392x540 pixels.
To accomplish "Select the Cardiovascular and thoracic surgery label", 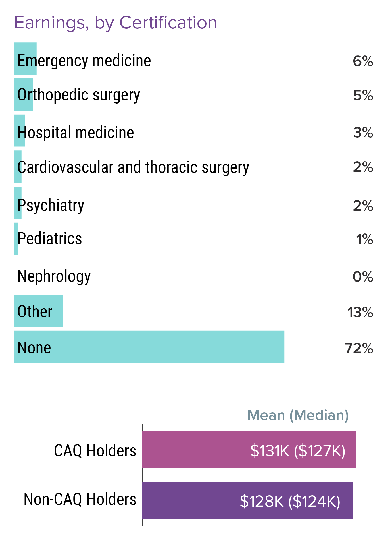I will [133, 167].
